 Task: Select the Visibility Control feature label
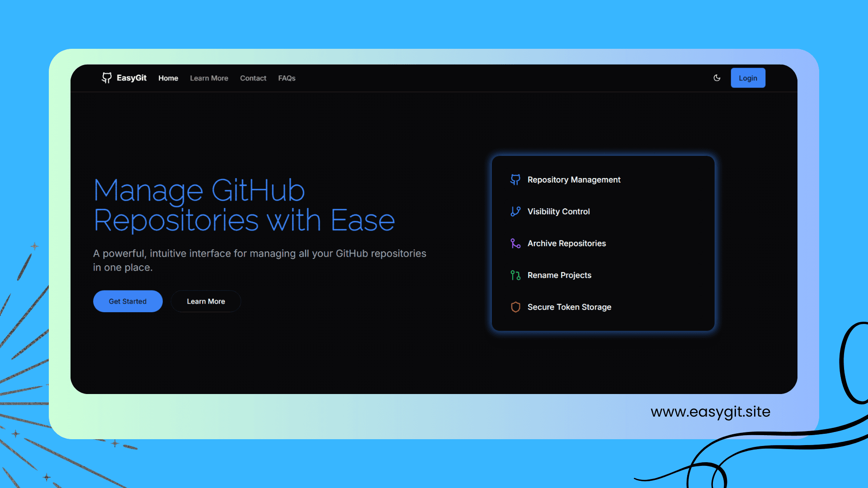click(558, 211)
